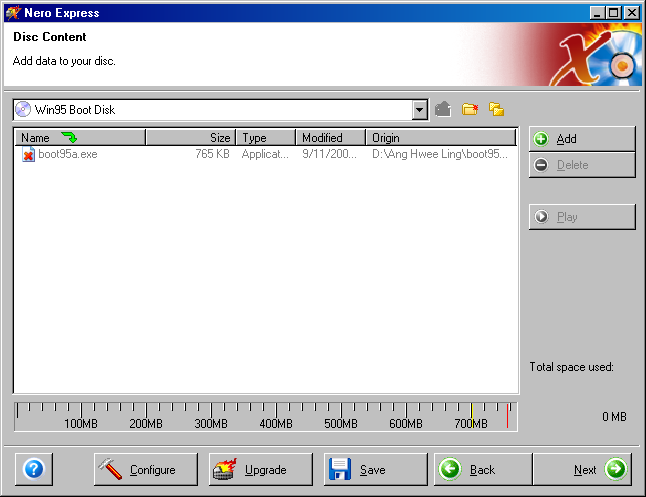Click the Nero Express title bar icon
Viewport: 646px width, 497px height.
pyautogui.click(x=12, y=12)
